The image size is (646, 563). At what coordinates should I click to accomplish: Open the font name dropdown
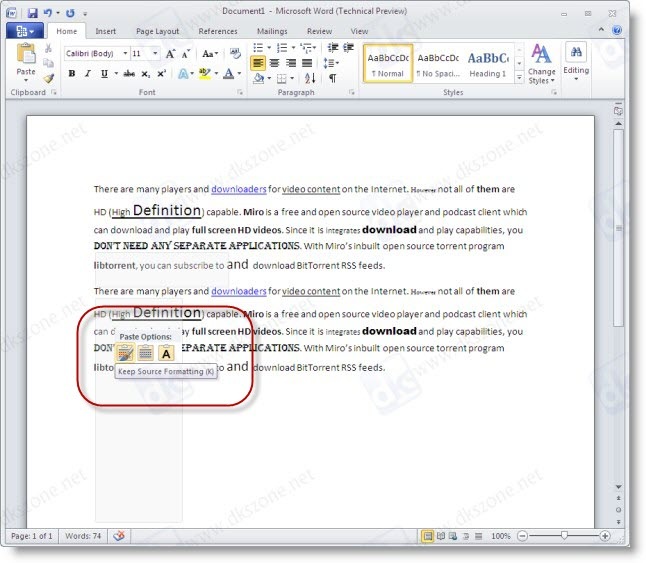click(x=125, y=54)
